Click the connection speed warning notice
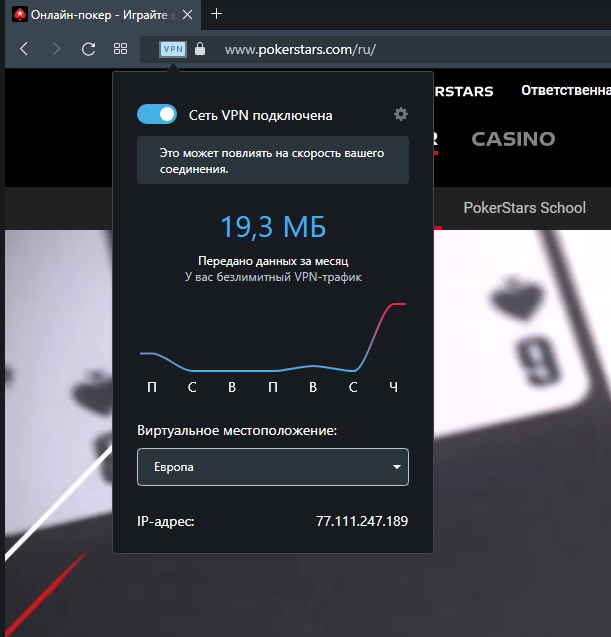 click(273, 160)
